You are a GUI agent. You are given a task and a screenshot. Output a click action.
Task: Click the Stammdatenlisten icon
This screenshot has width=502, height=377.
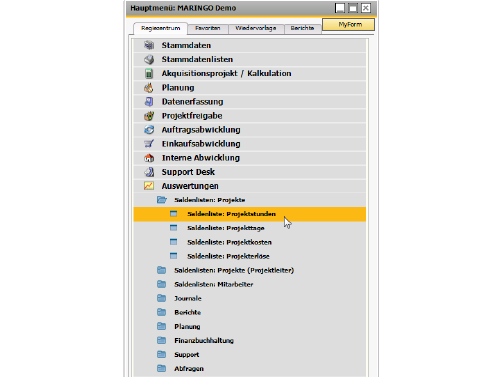coord(149,59)
